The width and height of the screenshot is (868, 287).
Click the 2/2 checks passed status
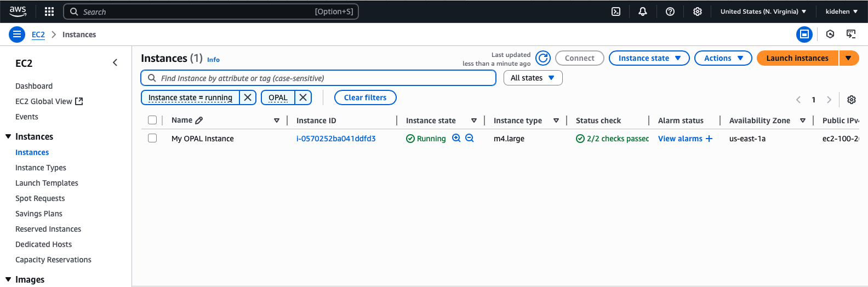click(613, 139)
